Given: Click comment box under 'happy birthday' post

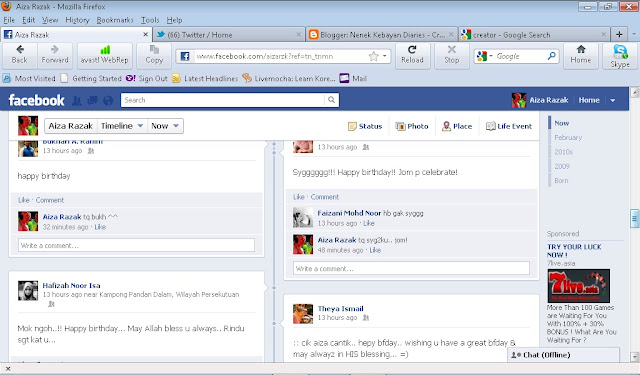Looking at the screenshot, I should [136, 245].
